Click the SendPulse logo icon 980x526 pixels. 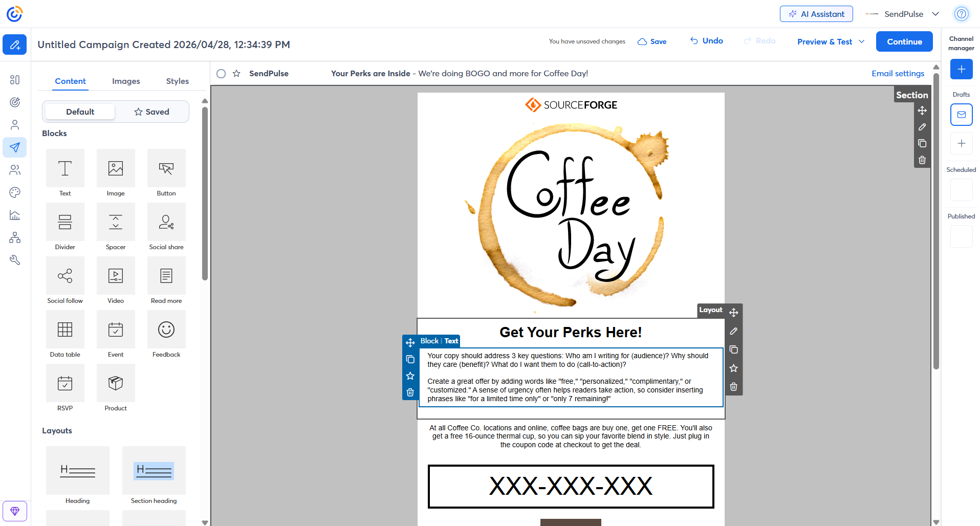(14, 14)
